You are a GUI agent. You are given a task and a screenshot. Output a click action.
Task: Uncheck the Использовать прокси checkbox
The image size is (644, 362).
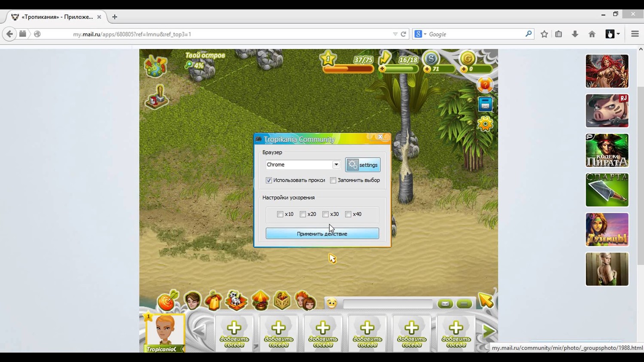click(269, 180)
